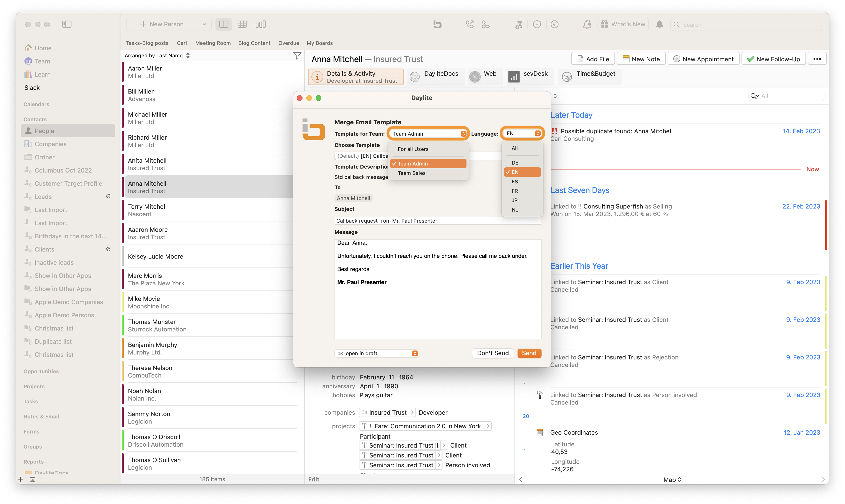Click the outgoing call icon in the toolbar
The width and height of the screenshot is (845, 504).
click(470, 24)
